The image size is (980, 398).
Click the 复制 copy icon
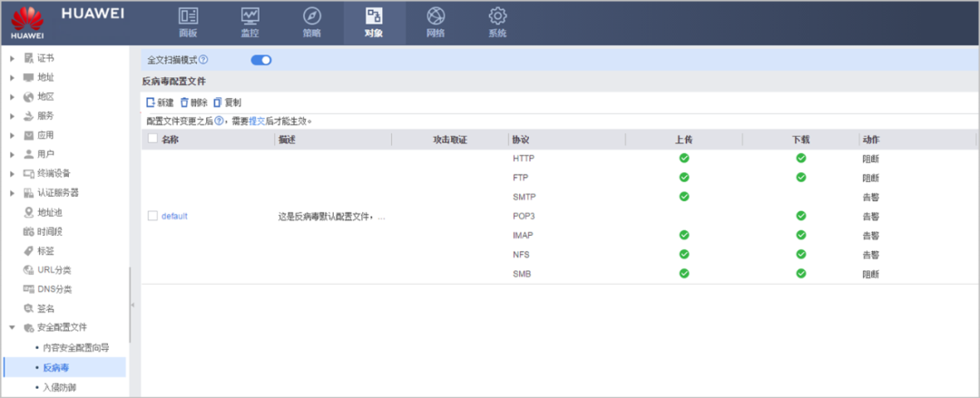[218, 102]
